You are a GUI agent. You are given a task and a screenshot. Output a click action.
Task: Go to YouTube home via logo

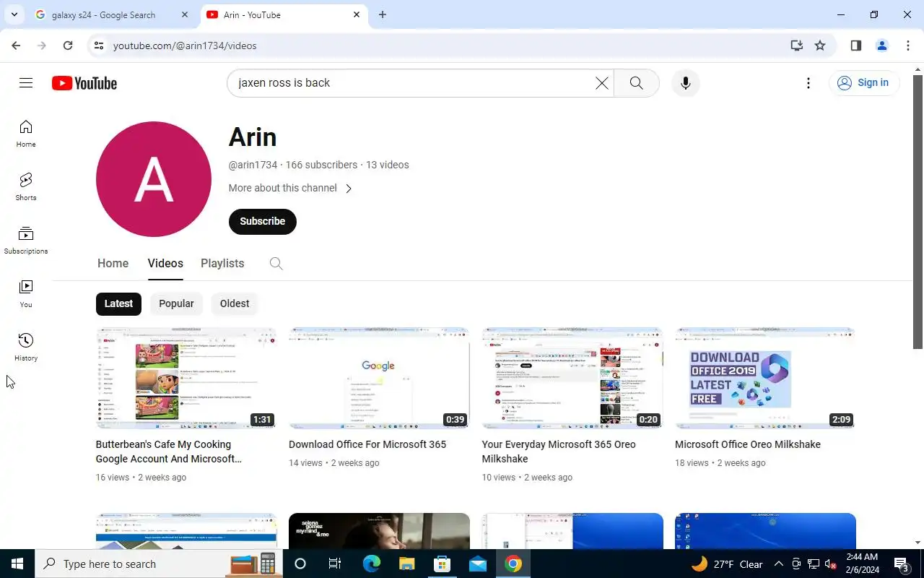[x=84, y=83]
